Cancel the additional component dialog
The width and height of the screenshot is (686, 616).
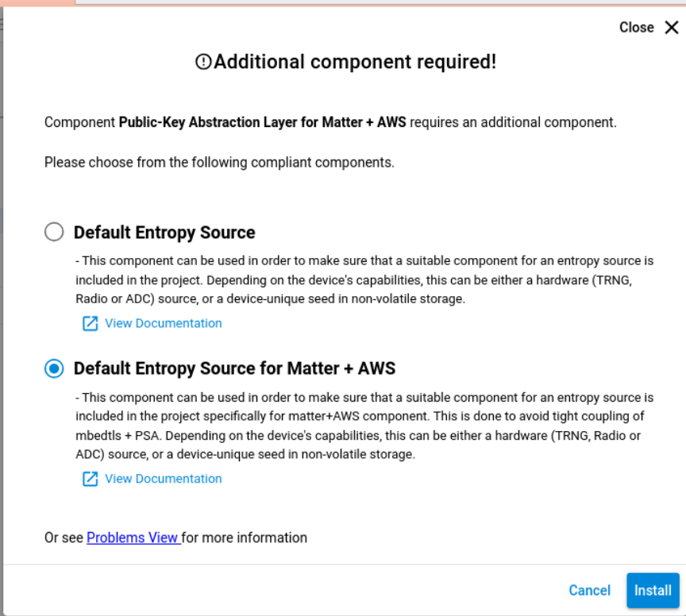point(589,590)
